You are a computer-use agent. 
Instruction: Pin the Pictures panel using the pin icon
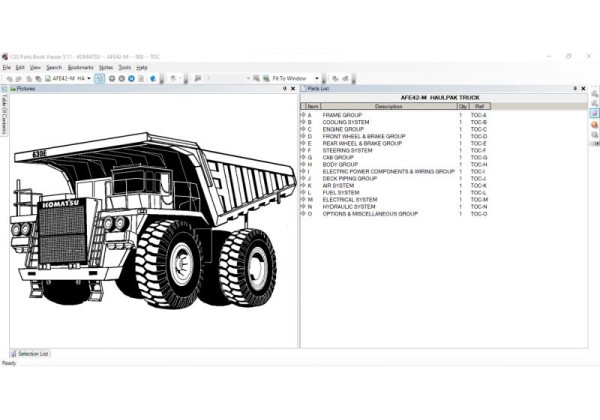284,89
